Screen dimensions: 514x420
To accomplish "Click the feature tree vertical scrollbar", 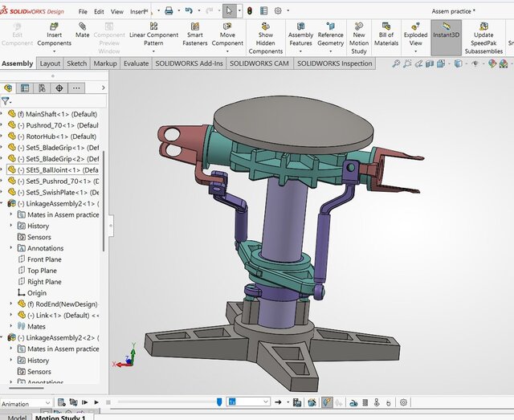I will point(104,201).
